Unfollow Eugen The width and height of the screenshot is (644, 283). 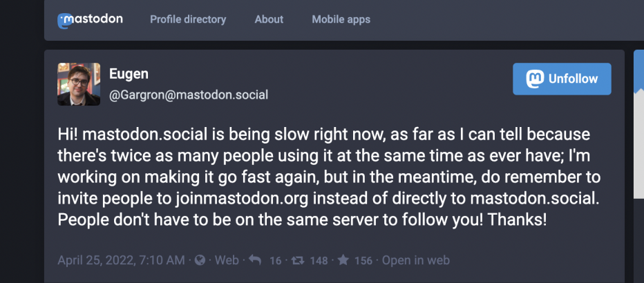pyautogui.click(x=562, y=79)
